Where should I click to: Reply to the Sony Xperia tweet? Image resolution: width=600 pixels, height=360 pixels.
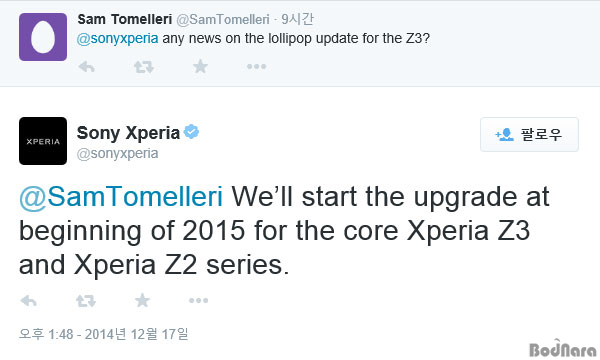click(29, 301)
